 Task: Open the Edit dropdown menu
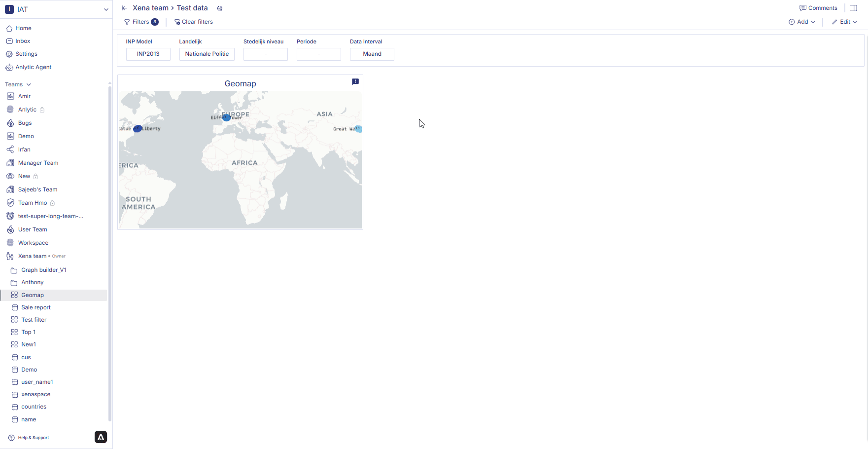[844, 22]
